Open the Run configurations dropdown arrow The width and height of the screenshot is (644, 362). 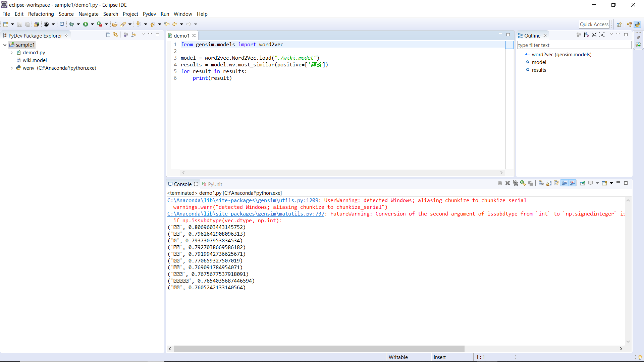pyautogui.click(x=92, y=24)
